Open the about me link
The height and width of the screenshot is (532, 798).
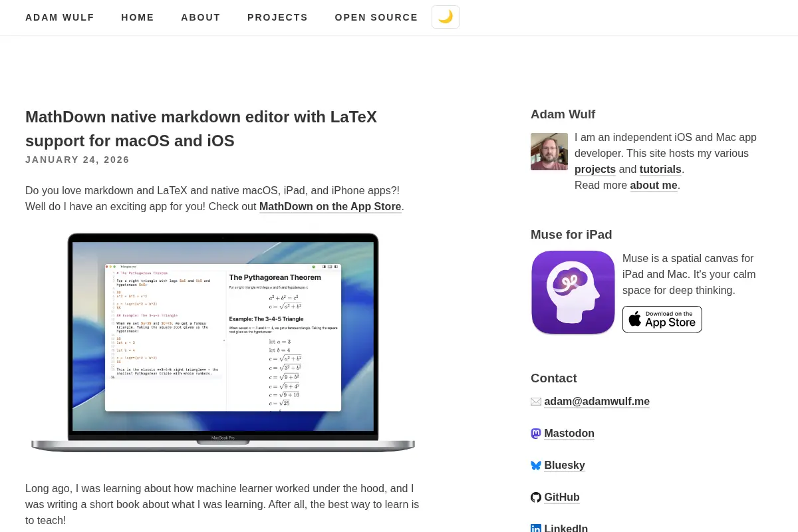click(654, 185)
